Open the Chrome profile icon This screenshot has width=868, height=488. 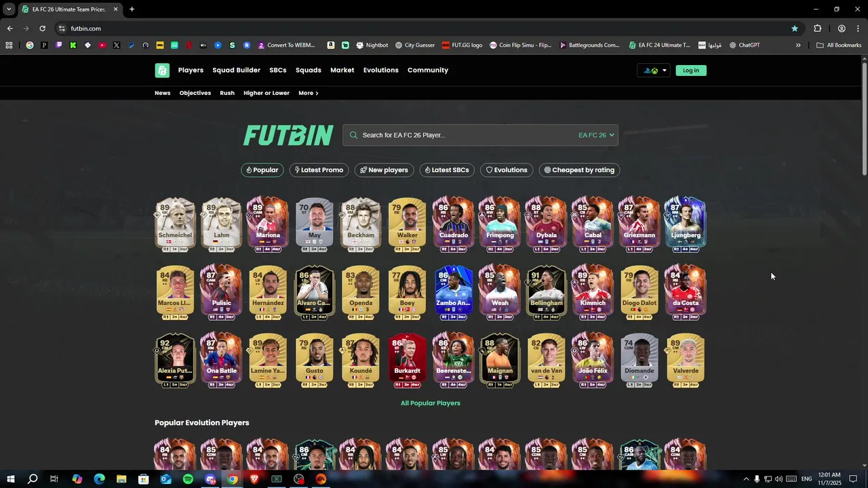842,28
